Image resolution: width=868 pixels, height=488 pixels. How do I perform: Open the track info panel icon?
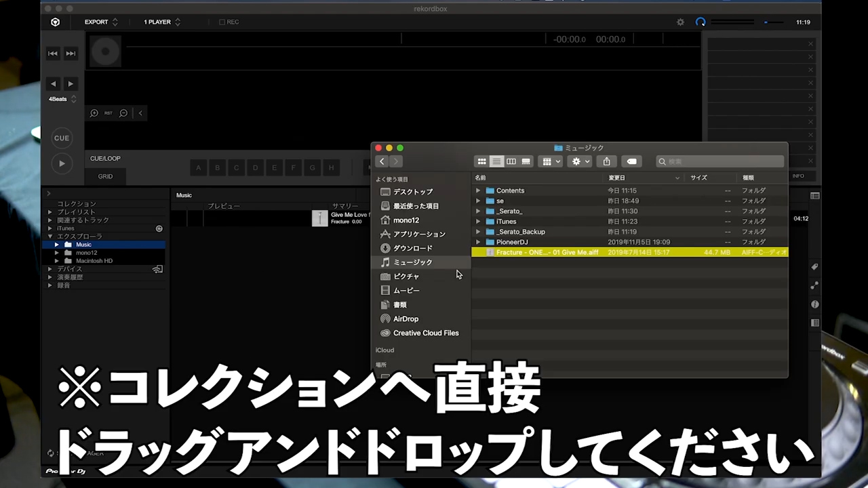815,304
